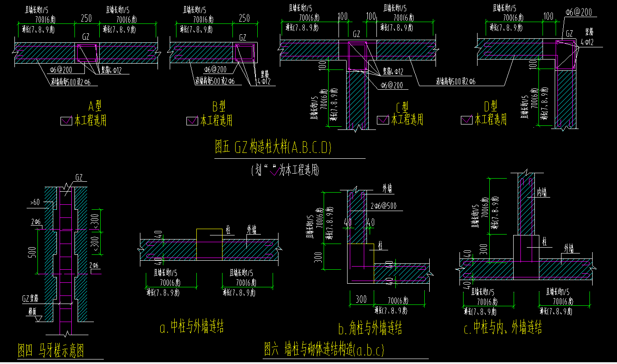Select the A型 label text
The height and width of the screenshot is (364, 617).
[x=95, y=107]
